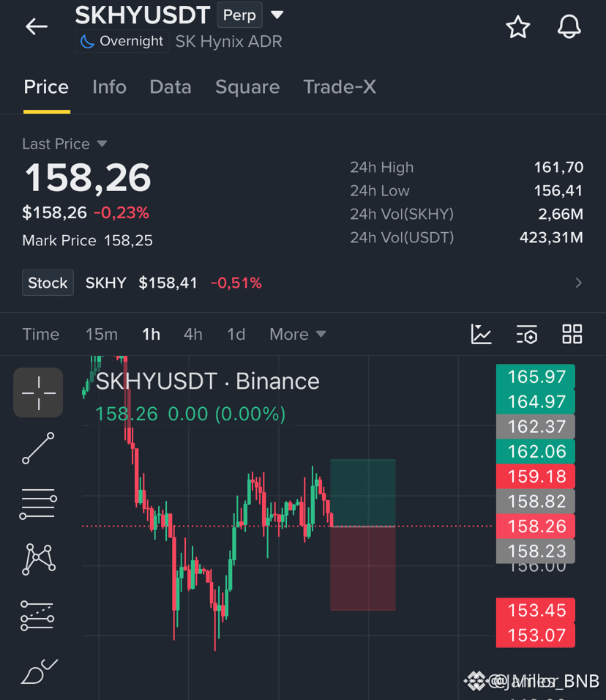This screenshot has width=606, height=700.
Task: Open SKHY stock details chevron
Action: 578,283
